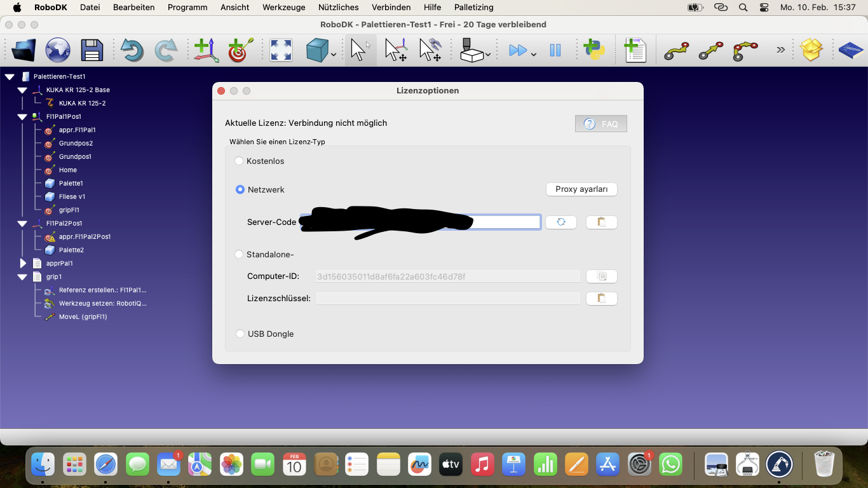Open the Palletizing menu in menu bar

coord(473,8)
